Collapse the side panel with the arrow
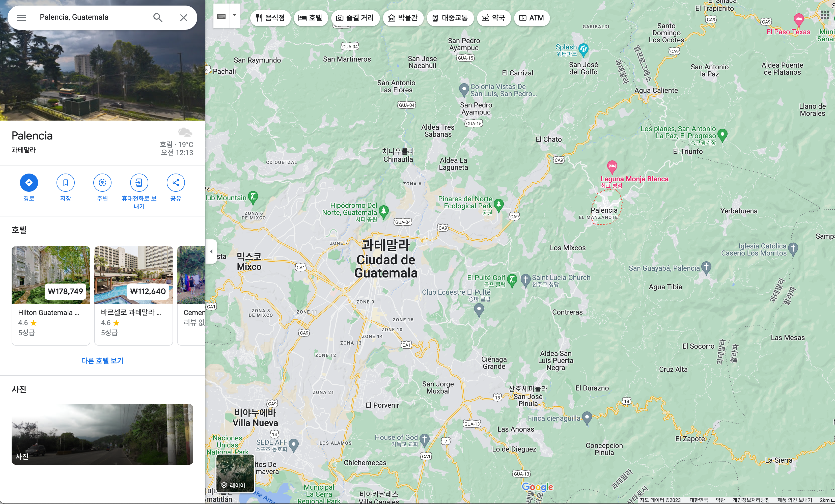The width and height of the screenshot is (835, 504). tap(211, 251)
